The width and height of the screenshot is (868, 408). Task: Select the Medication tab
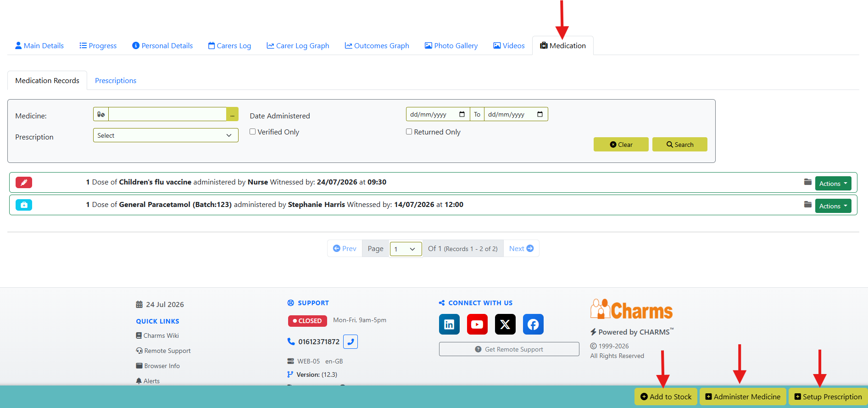pos(563,45)
